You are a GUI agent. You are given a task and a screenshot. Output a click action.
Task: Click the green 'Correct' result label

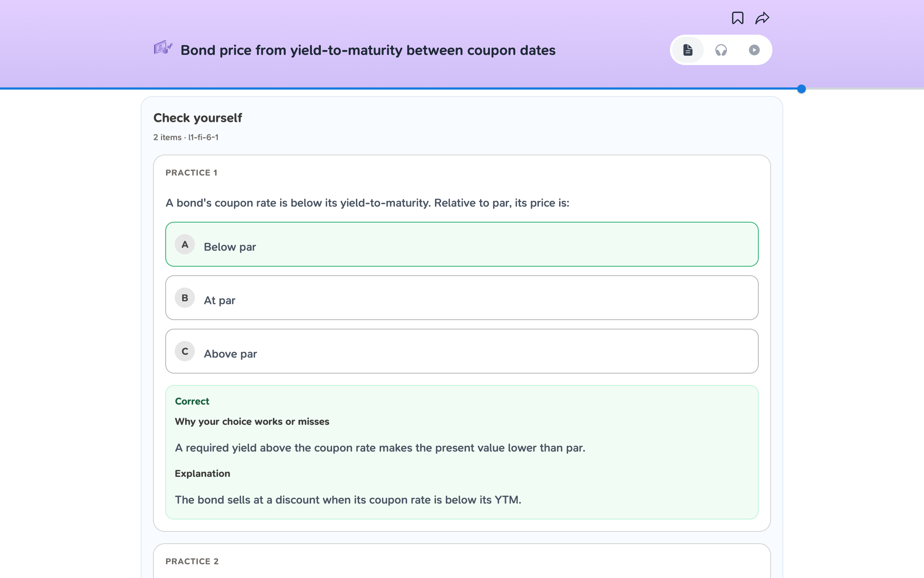click(x=192, y=401)
